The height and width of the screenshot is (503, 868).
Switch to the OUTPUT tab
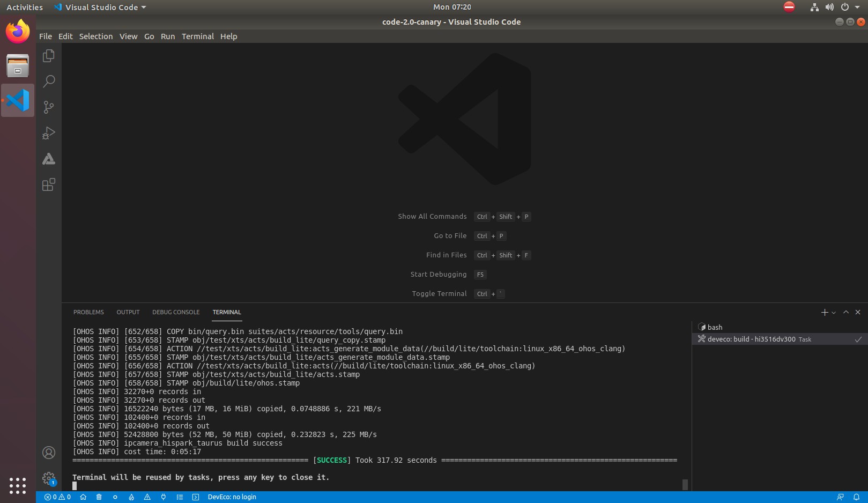128,312
